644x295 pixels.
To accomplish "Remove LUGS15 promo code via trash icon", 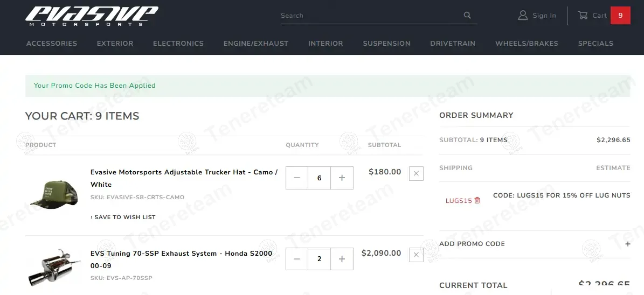I will pyautogui.click(x=477, y=201).
